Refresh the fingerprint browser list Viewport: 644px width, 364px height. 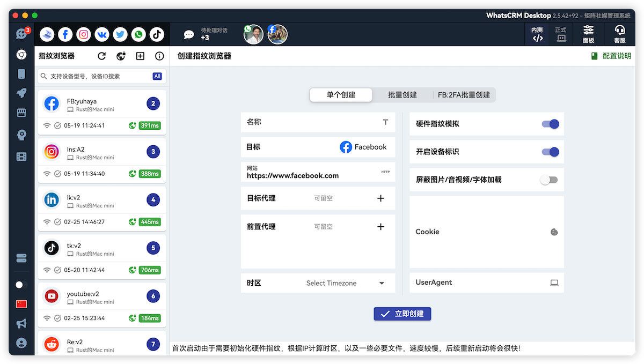tap(102, 56)
